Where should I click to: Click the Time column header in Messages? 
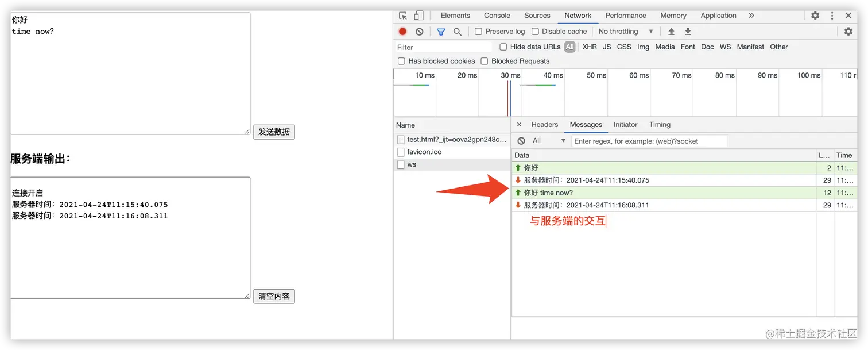[845, 155]
